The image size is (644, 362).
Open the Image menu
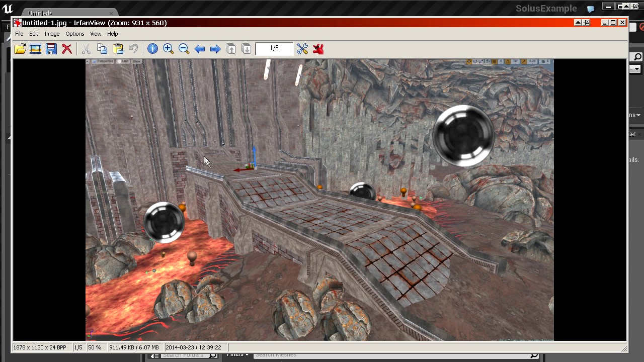[52, 34]
